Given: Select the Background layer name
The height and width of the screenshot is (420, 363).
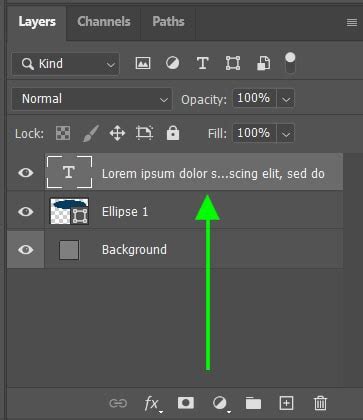Looking at the screenshot, I should [134, 250].
